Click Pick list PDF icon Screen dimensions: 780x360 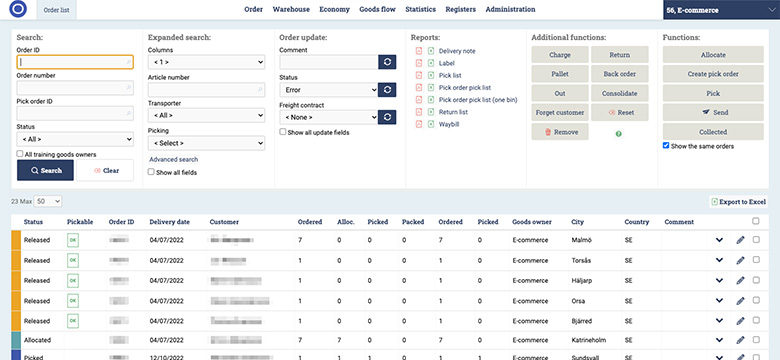(419, 75)
